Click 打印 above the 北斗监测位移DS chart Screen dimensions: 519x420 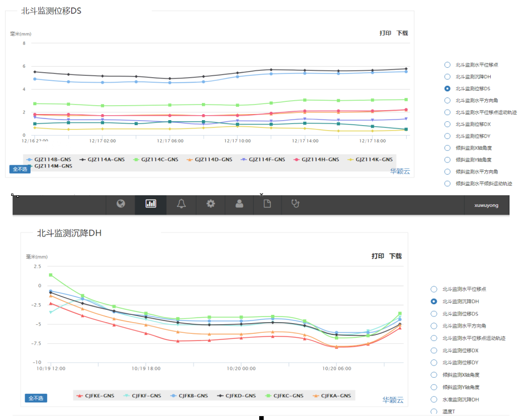pos(385,33)
